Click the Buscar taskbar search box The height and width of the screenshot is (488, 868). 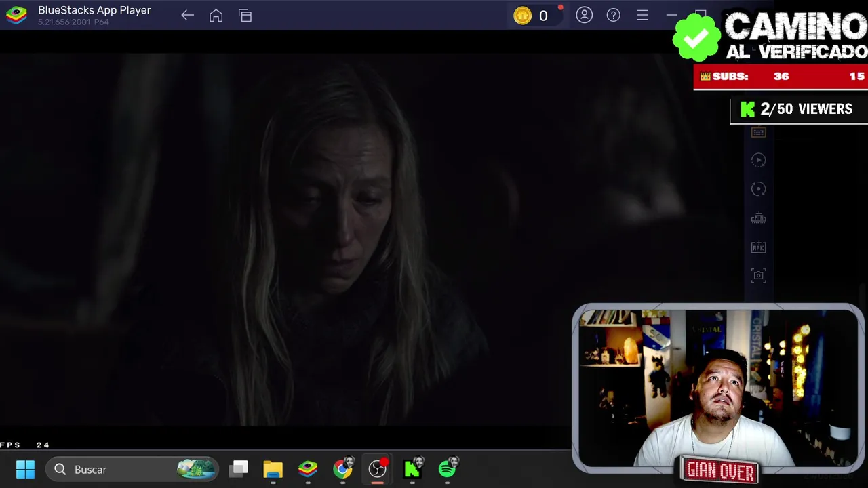pyautogui.click(x=132, y=469)
